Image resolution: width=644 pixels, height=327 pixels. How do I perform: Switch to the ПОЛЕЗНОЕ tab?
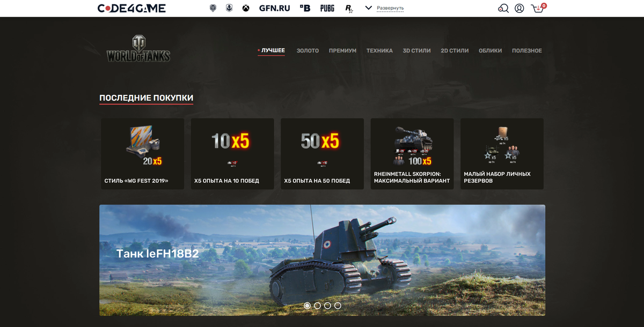pos(527,50)
